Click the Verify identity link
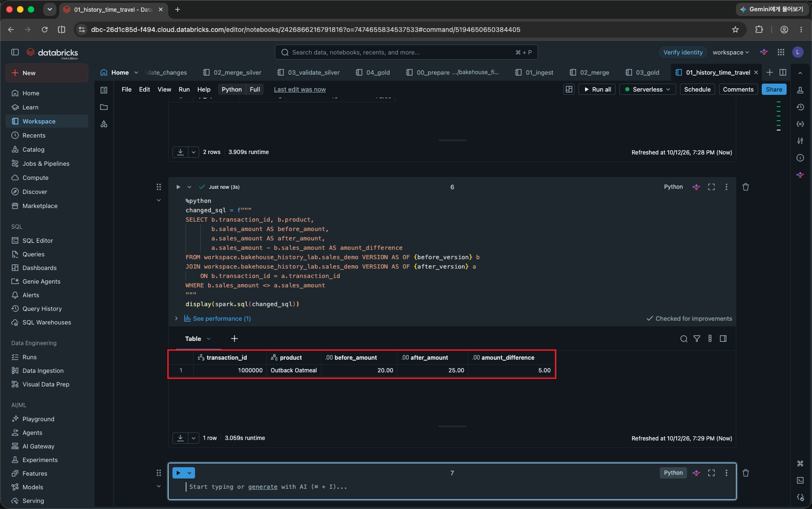 point(683,52)
